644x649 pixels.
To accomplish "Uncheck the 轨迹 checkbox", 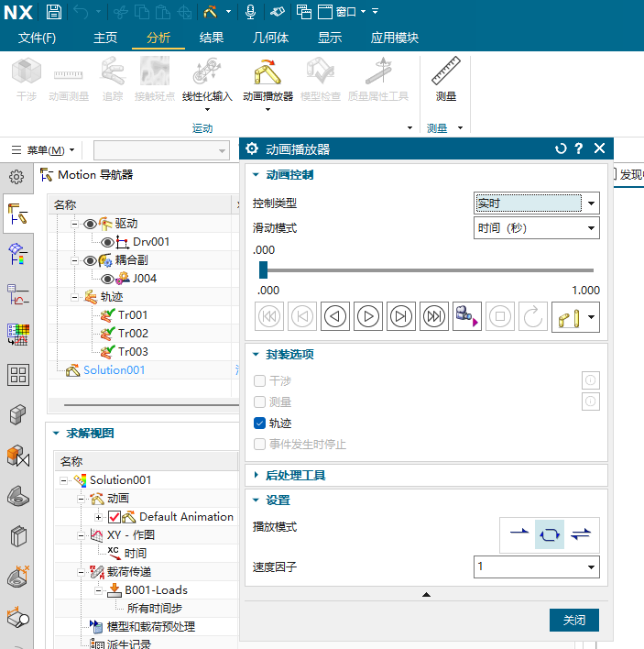I will point(260,423).
